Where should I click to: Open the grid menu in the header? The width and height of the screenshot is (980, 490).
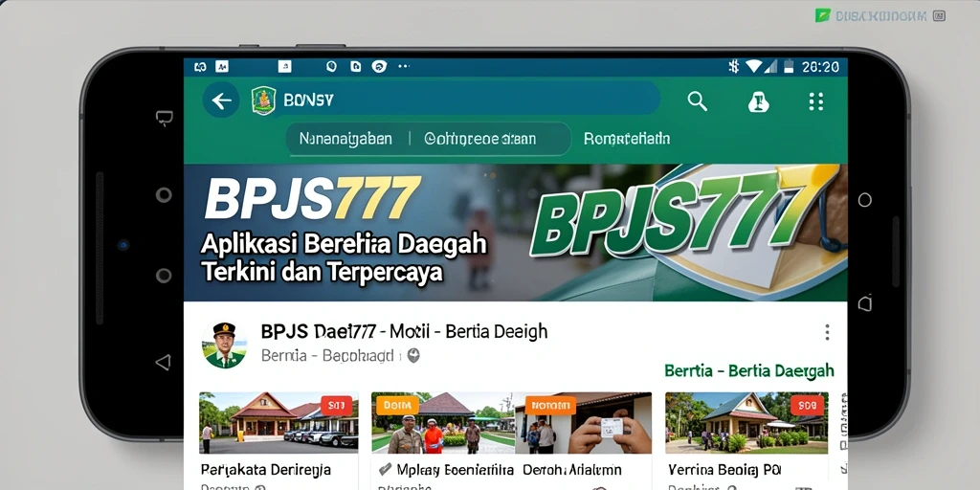(x=815, y=101)
